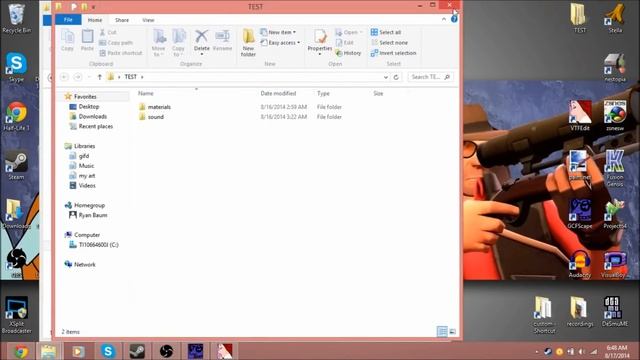Expand the Open dropdown in ribbon
Screen dimensions: 640x360
[x=361, y=32]
